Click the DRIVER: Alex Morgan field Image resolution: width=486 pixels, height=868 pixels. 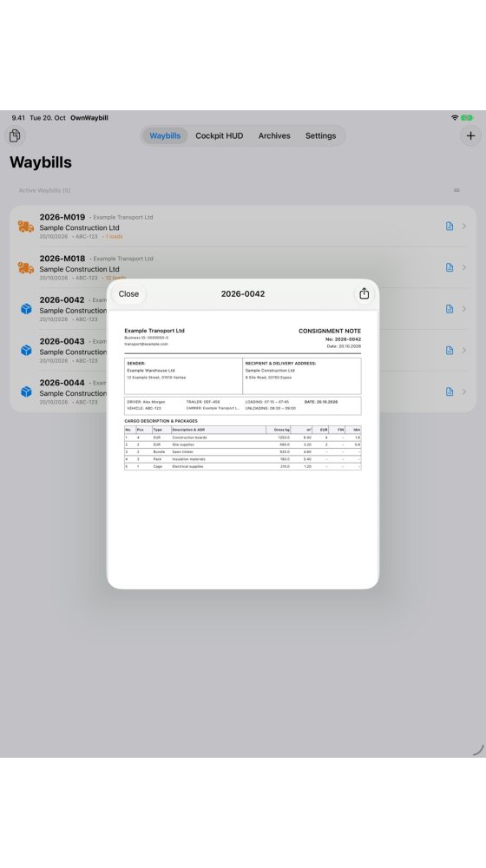point(146,402)
